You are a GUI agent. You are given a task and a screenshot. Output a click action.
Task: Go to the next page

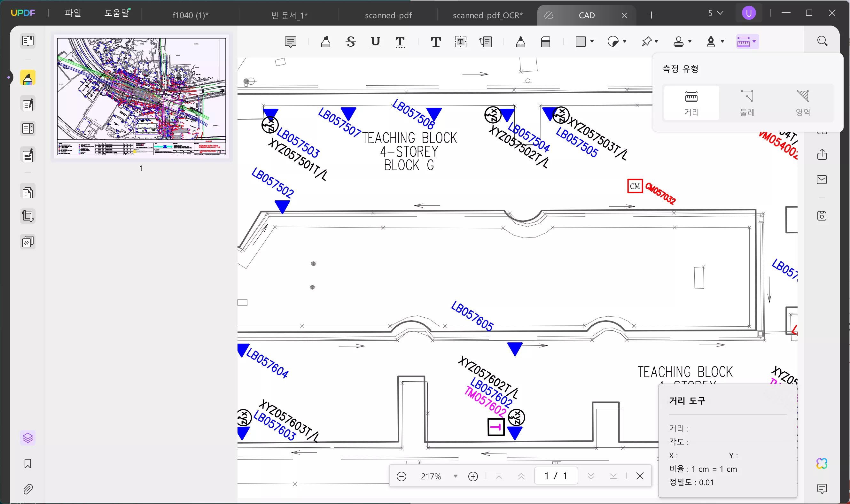(591, 476)
